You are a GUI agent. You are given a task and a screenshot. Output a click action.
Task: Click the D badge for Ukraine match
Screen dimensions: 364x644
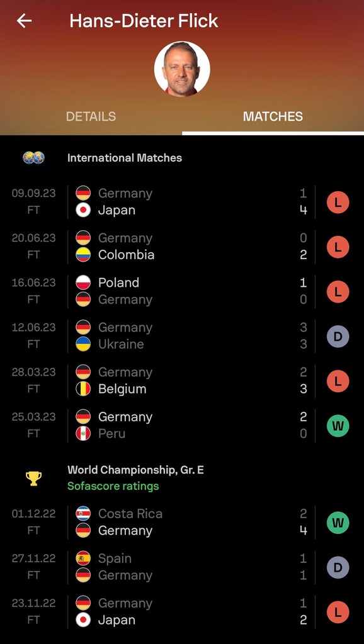[338, 336]
